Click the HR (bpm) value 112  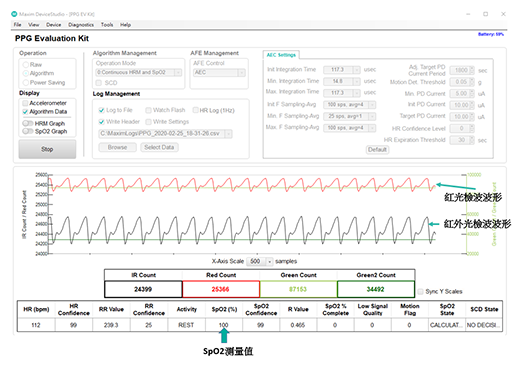tap(36, 325)
